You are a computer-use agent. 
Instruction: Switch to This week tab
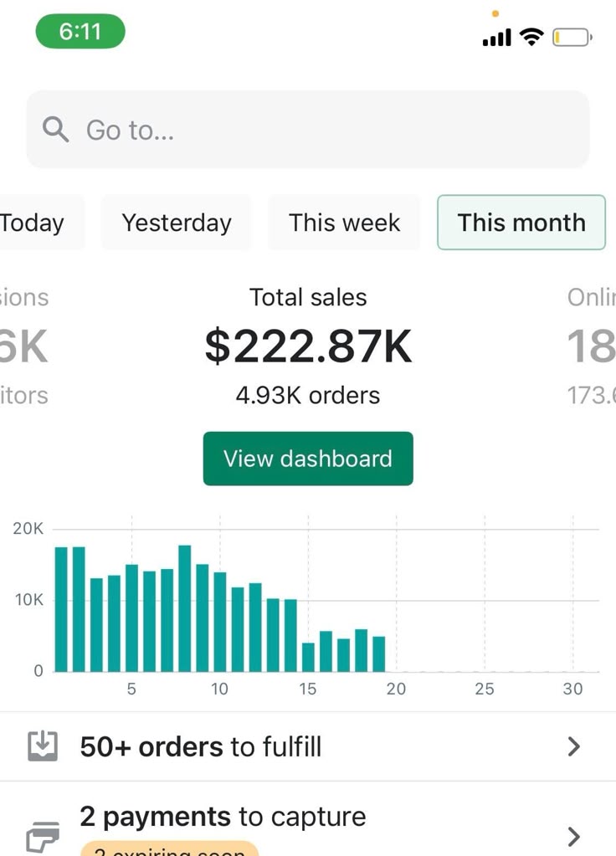[x=344, y=223]
